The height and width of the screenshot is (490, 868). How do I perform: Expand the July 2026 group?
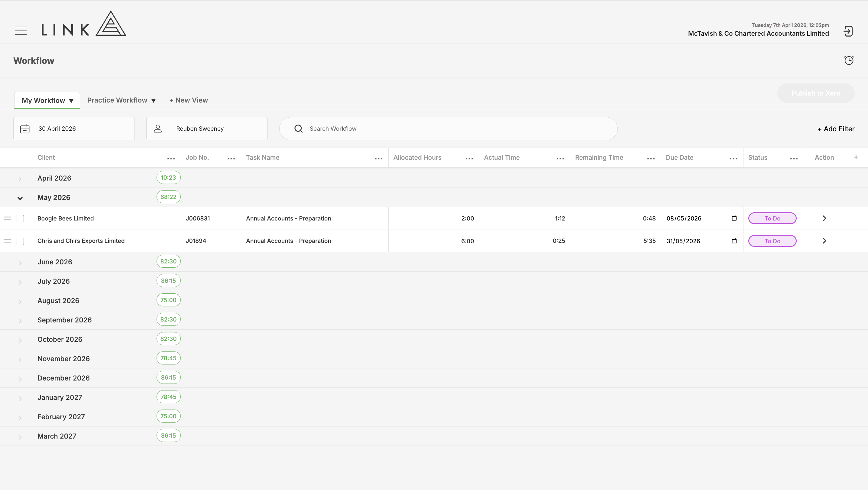point(20,282)
